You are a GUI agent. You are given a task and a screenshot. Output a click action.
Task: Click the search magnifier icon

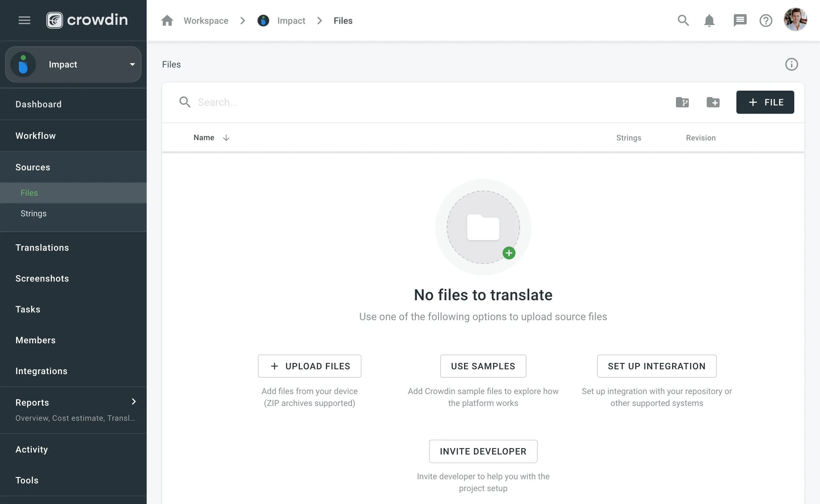(683, 21)
